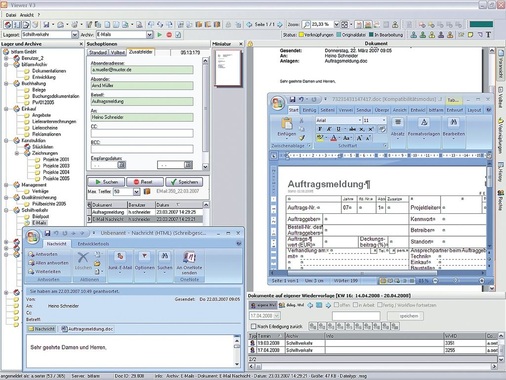This screenshot has width=506, height=380.
Task: Click the page miniature thumbnail
Action: click(228, 68)
